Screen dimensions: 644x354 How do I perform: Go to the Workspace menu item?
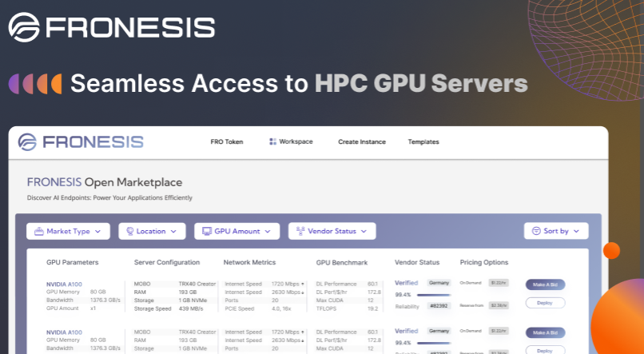point(291,141)
